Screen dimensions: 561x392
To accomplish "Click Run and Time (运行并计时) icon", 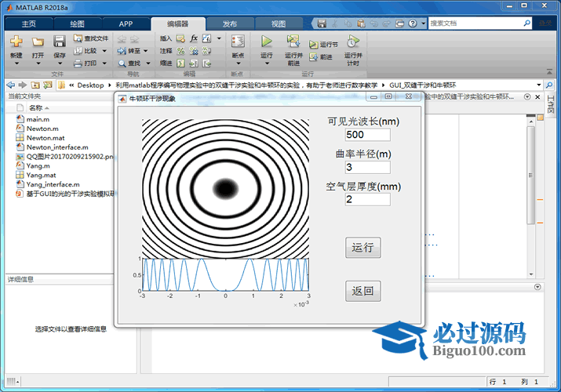I will [353, 42].
